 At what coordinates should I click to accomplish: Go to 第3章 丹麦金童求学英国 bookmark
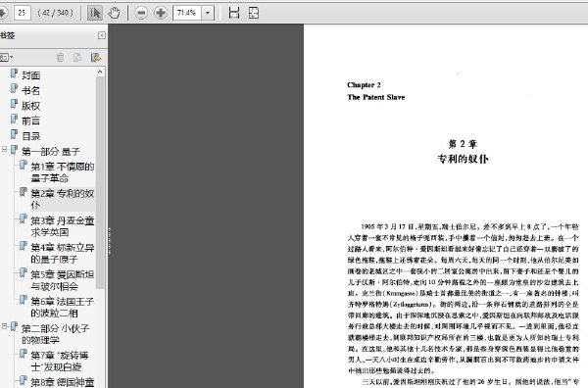[x=63, y=226]
